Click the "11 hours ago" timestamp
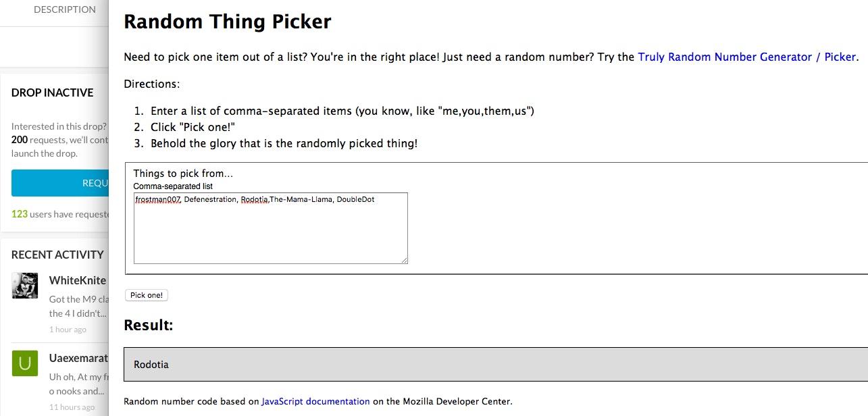Viewport: 868px width, 416px height. click(x=72, y=407)
